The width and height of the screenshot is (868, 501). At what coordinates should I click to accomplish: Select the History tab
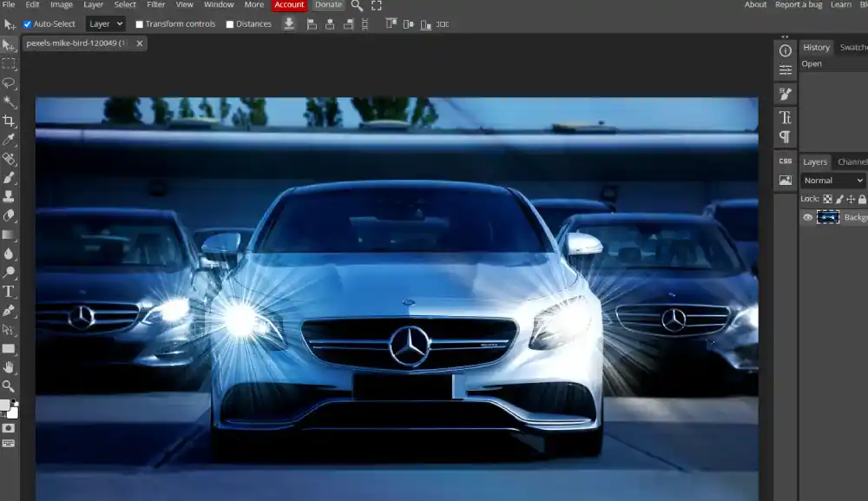click(x=817, y=48)
